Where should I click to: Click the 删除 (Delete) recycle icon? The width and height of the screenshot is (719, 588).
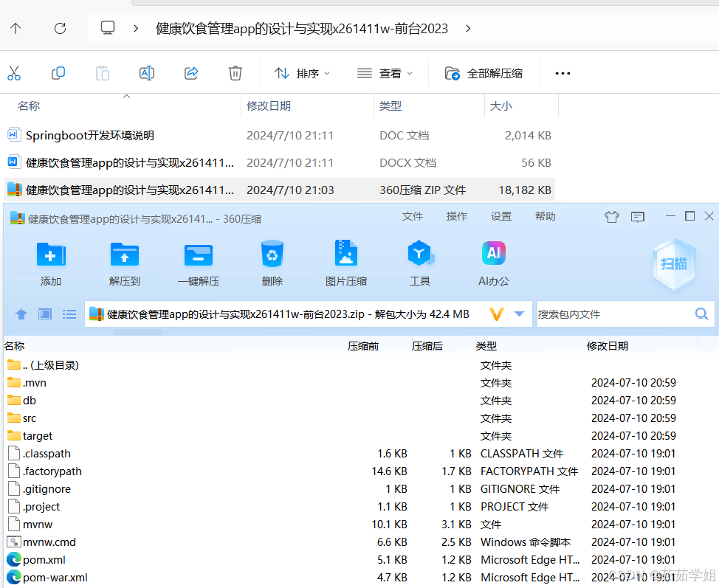(272, 255)
